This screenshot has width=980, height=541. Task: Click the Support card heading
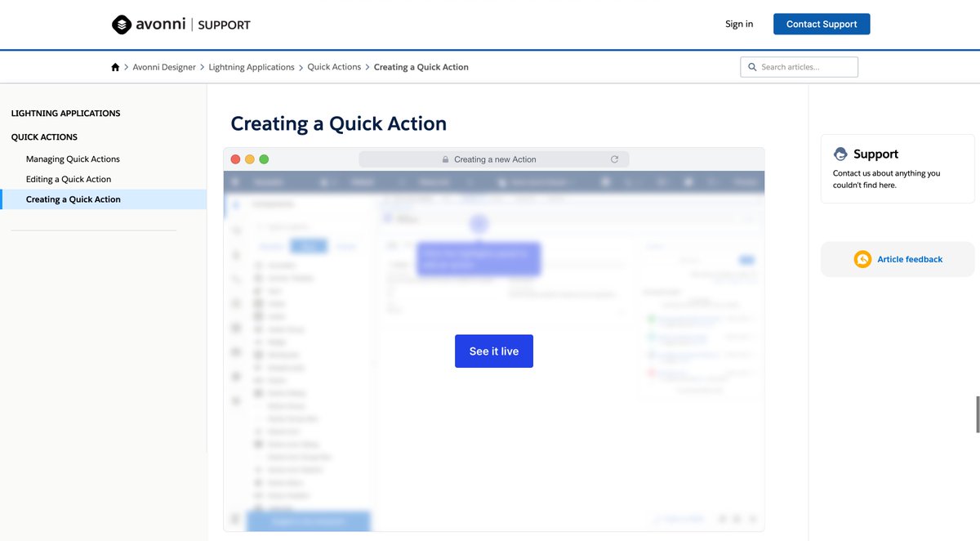coord(875,154)
